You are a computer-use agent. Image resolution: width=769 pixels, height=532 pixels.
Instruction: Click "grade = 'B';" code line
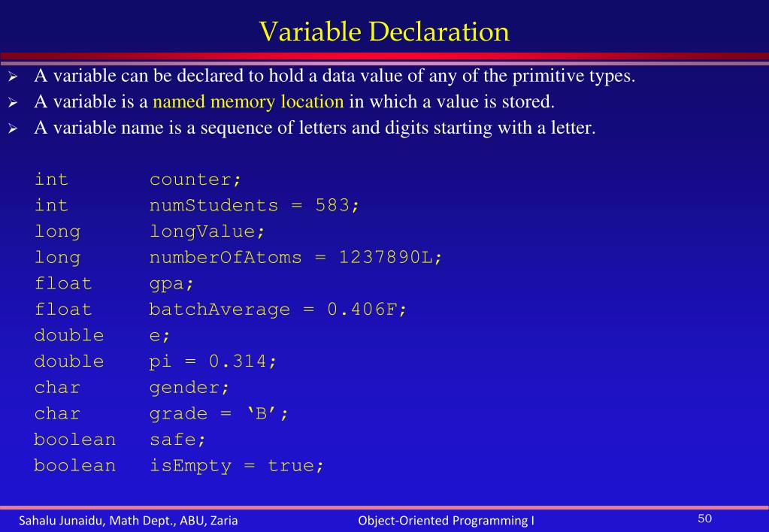click(x=218, y=413)
